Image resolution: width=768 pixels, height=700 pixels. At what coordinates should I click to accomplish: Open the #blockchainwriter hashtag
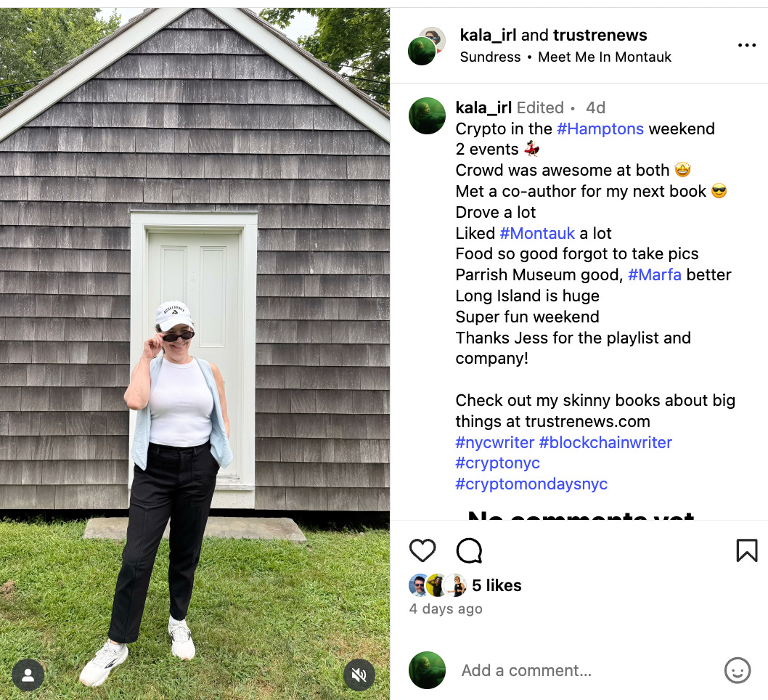[605, 442]
